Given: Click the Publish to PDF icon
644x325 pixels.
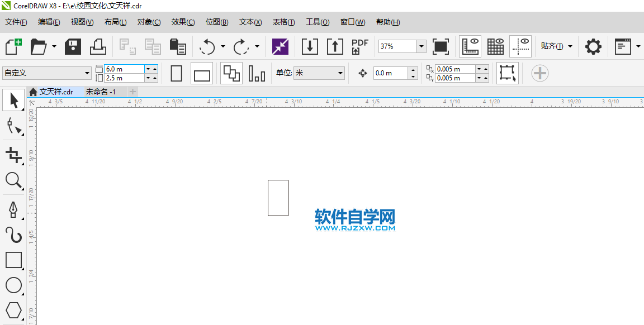Looking at the screenshot, I should pyautogui.click(x=359, y=46).
